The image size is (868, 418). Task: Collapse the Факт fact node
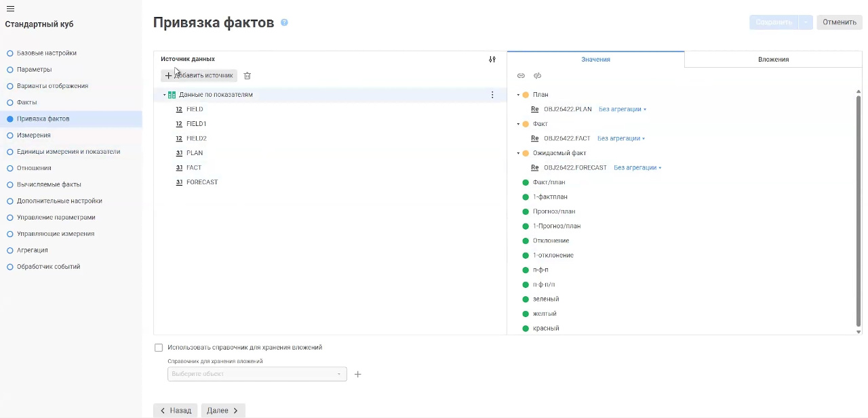[518, 124]
